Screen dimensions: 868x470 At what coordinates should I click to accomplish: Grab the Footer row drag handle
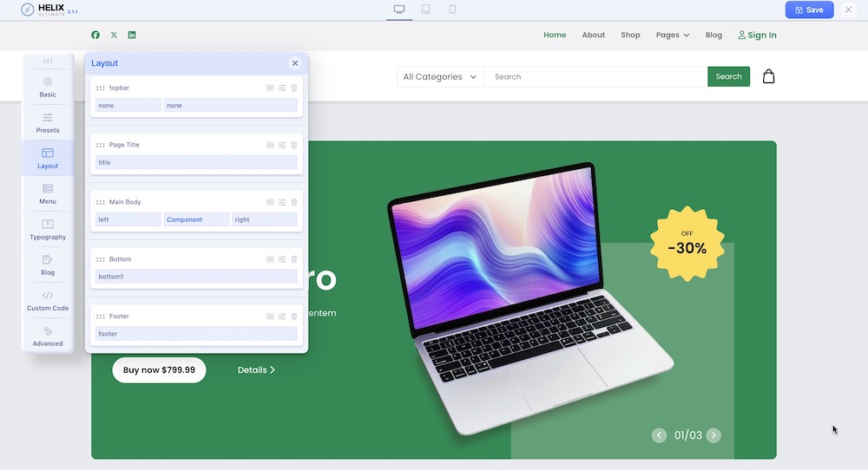point(100,317)
